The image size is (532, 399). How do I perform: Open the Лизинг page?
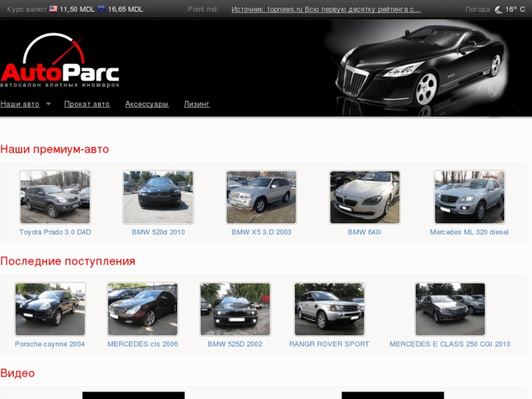tap(197, 104)
